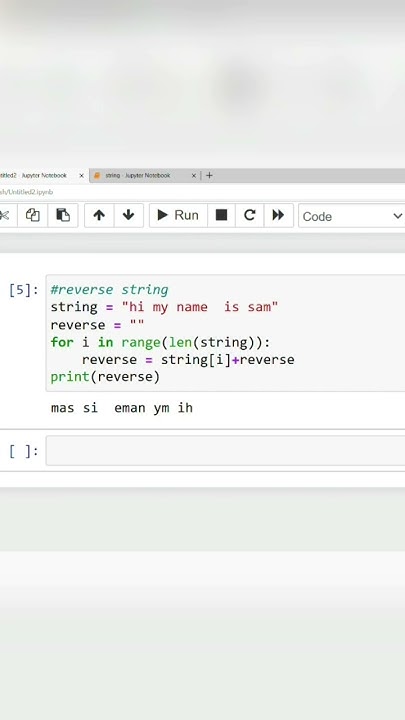Move the cell down with down arrow

[x=129, y=215]
